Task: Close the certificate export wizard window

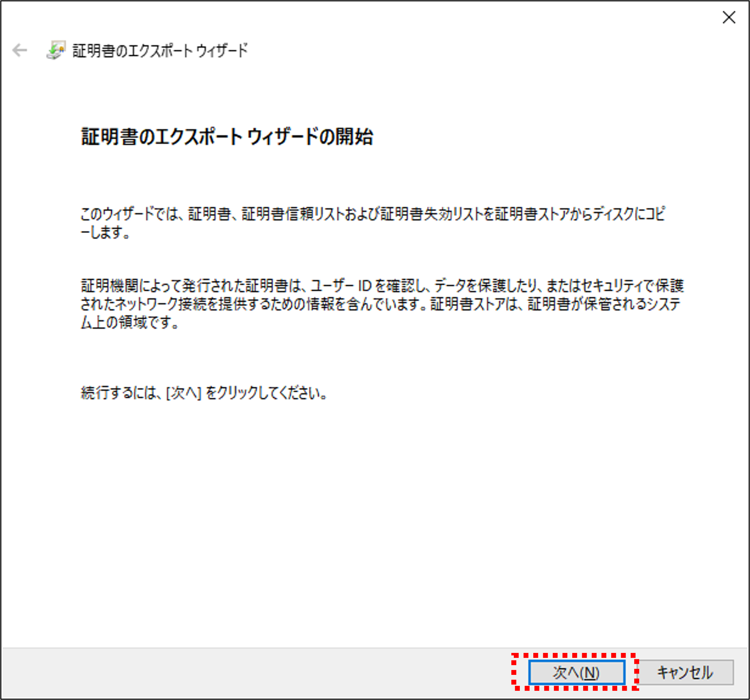Action: point(728,18)
